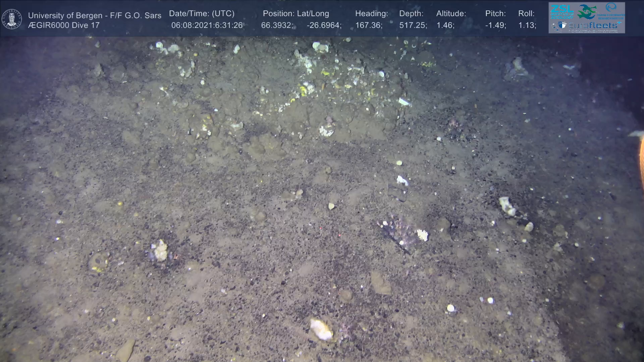Image resolution: width=644 pixels, height=362 pixels.
Task: Click the Depth value 517.25
Action: 412,25
